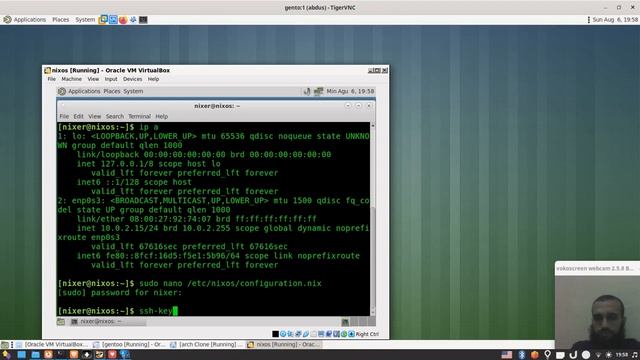The image size is (640, 360).
Task: Click the volume icon in nixos guest panel
Action: 307,91
